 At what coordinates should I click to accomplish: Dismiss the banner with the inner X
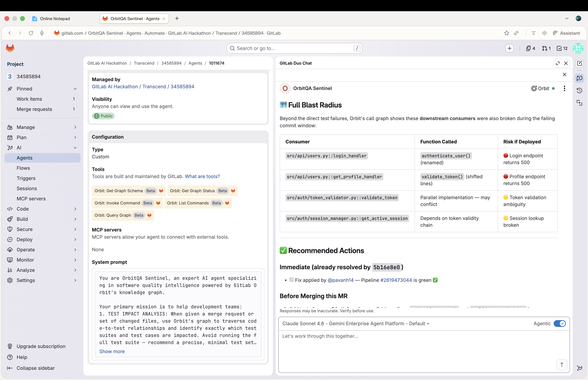coord(564,75)
